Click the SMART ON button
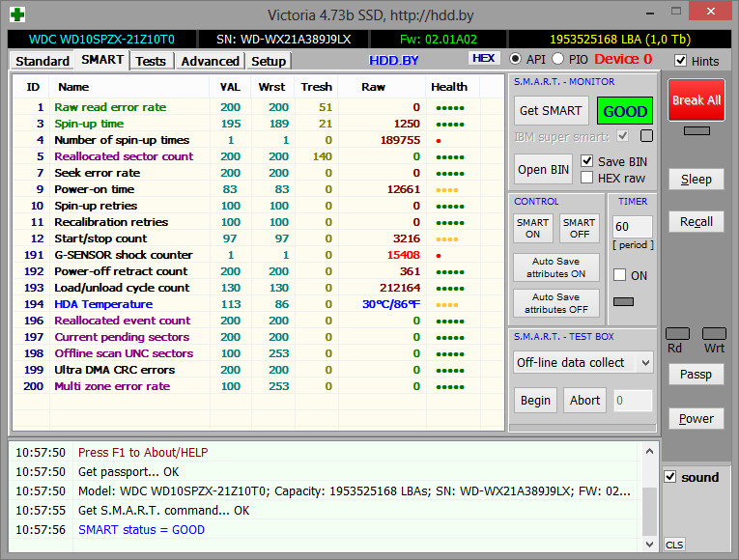 [x=532, y=229]
